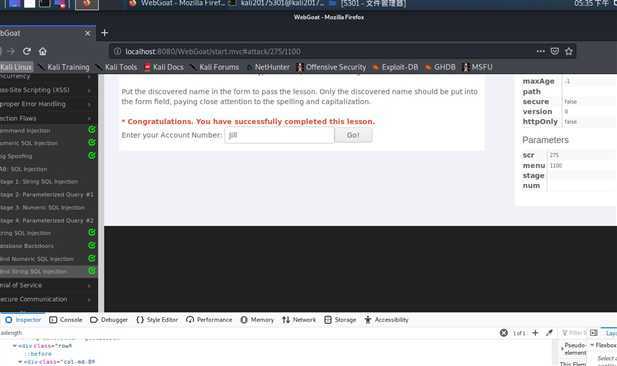Open the Kali Tools bookmark
This screenshot has height=366, width=617.
[x=116, y=67]
